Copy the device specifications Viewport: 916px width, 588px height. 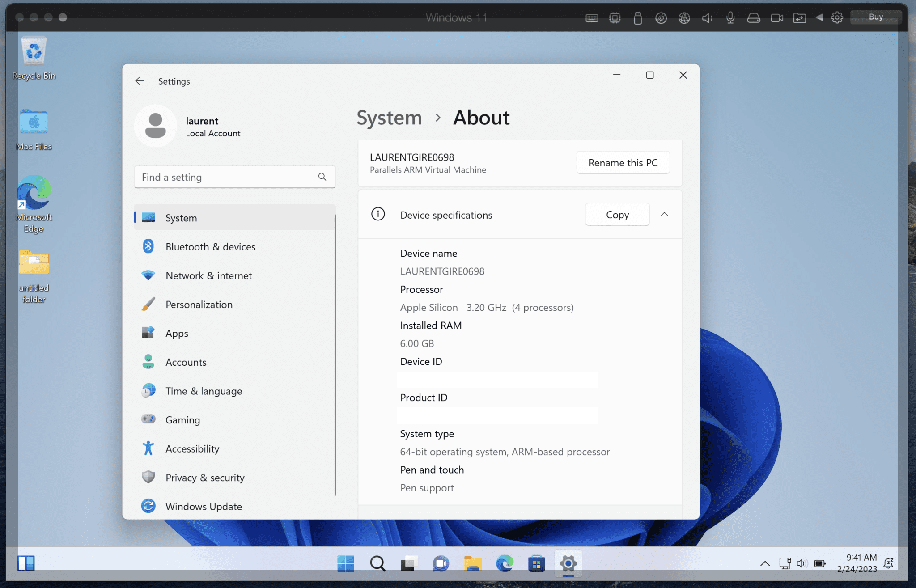(x=617, y=215)
